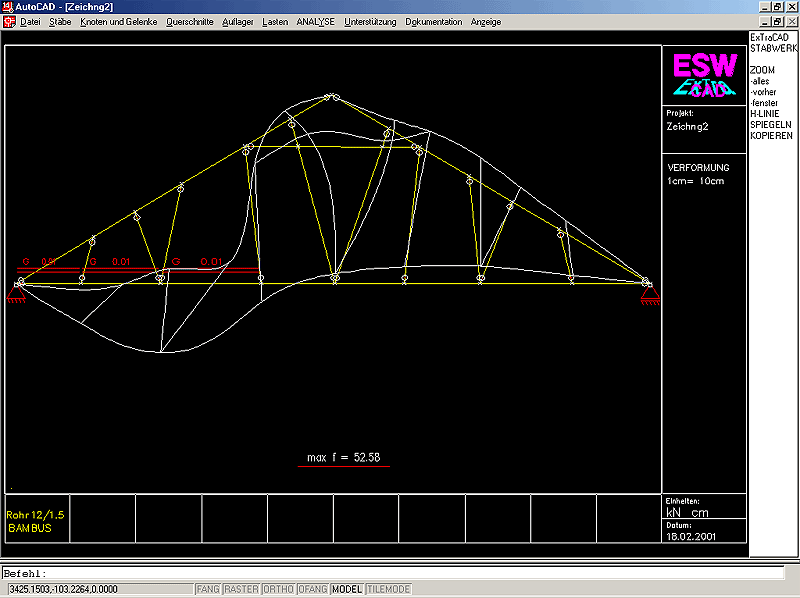
Task: Click the Befehl command line input
Action: point(393,573)
